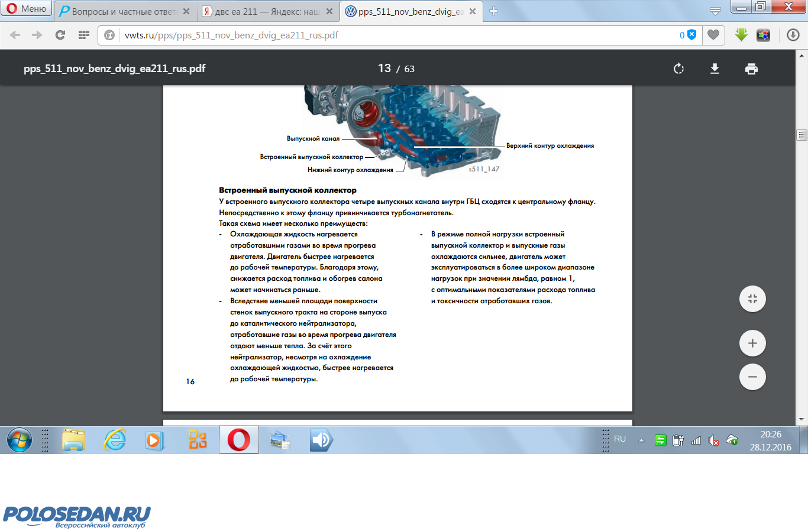
Task: Edit the PDF page number field
Action: (x=384, y=69)
